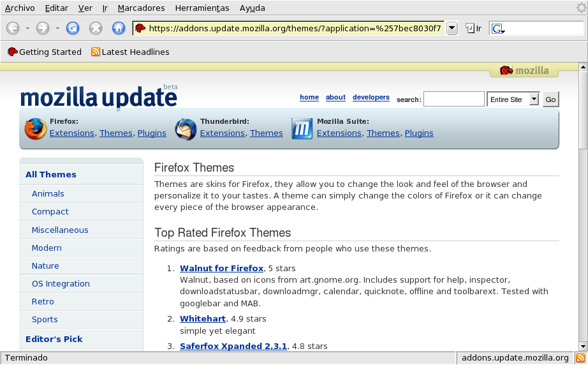
Task: Open the Walnut for Firefox theme
Action: coord(222,268)
